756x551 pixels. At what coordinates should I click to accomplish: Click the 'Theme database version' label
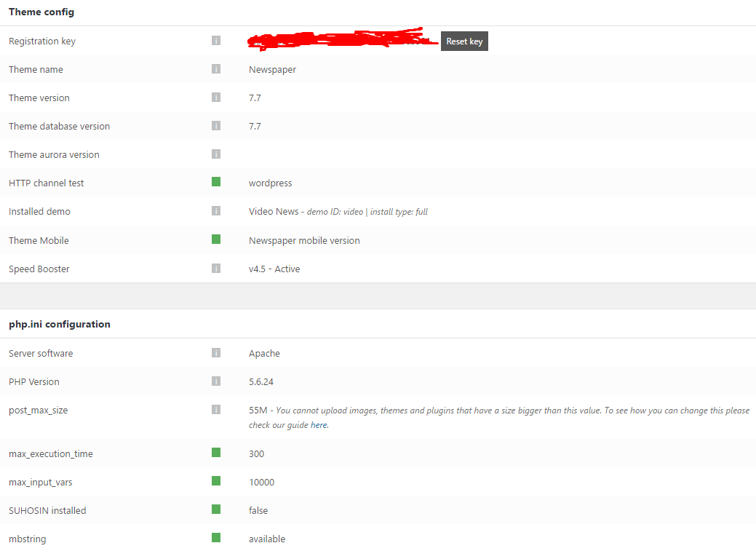(x=60, y=127)
